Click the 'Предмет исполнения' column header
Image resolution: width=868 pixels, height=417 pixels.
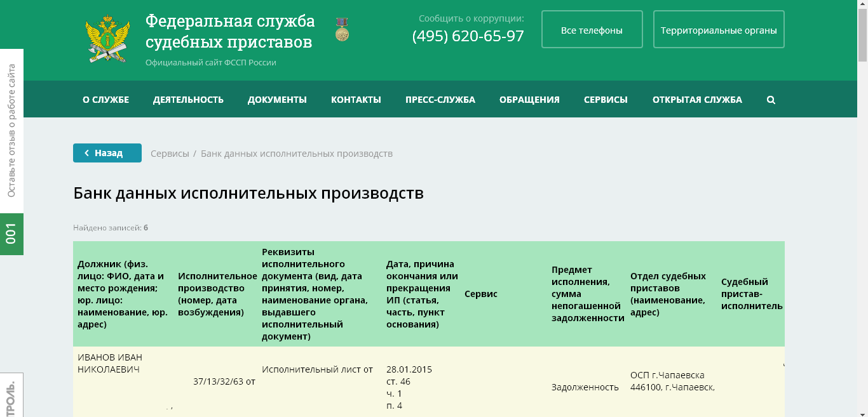click(588, 294)
